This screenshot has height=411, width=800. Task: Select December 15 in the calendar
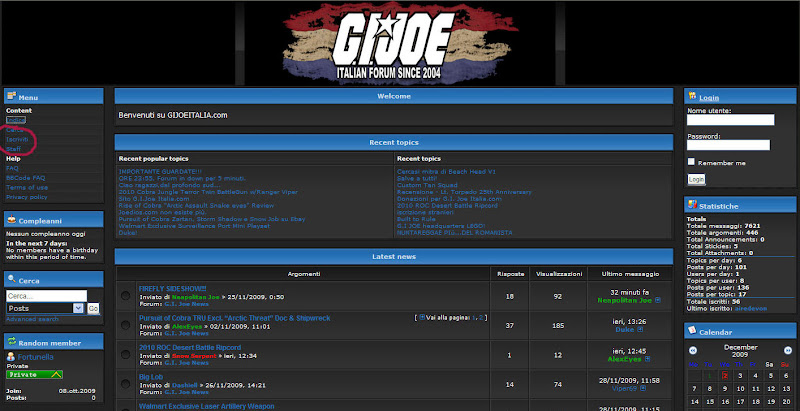710,402
